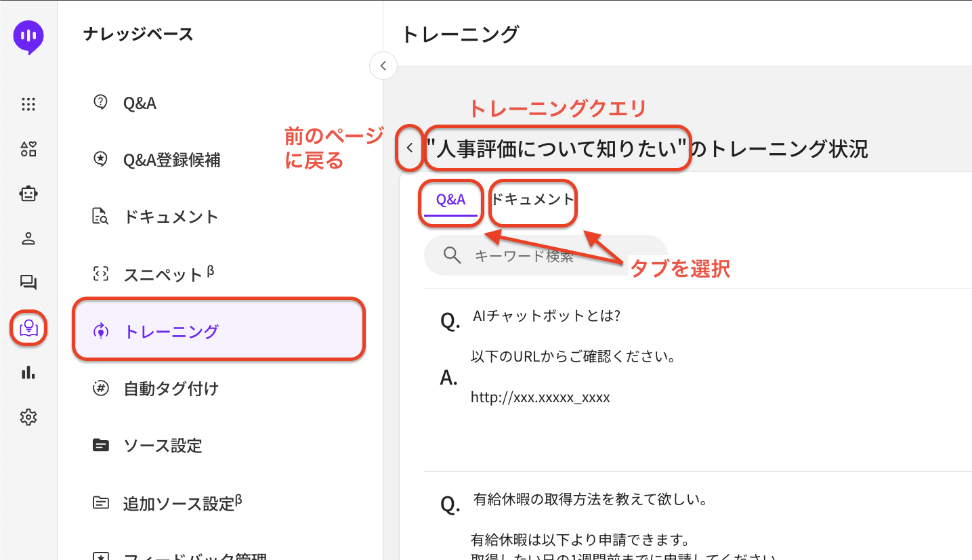The width and height of the screenshot is (972, 560).
Task: Click the purple chat logo icon
Action: [x=28, y=36]
